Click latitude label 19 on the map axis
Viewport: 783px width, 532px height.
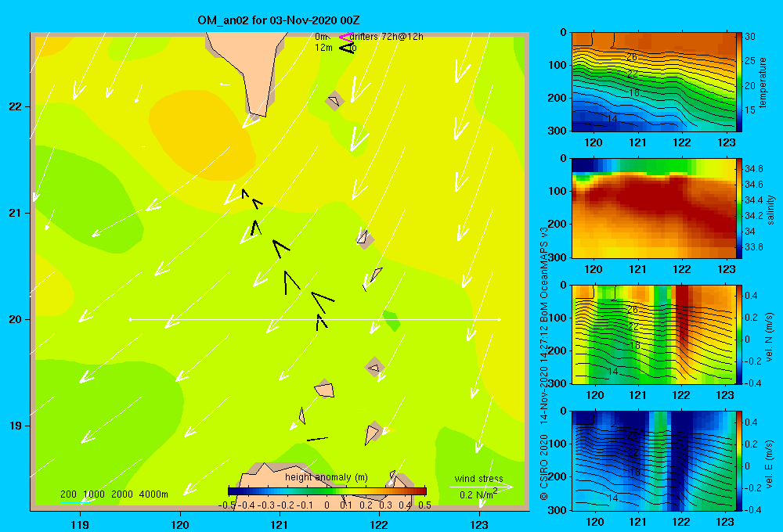point(16,426)
